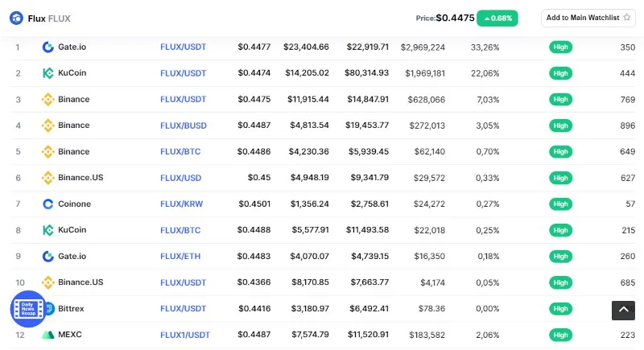Viewport: 644px width, 350px height.
Task: Click the $0.4477 price in row 1
Action: 254,47
